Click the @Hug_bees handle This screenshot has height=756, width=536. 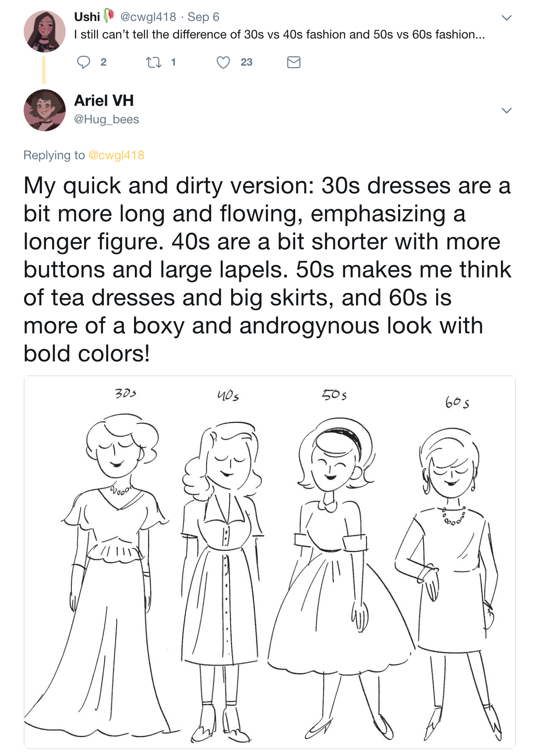click(106, 119)
